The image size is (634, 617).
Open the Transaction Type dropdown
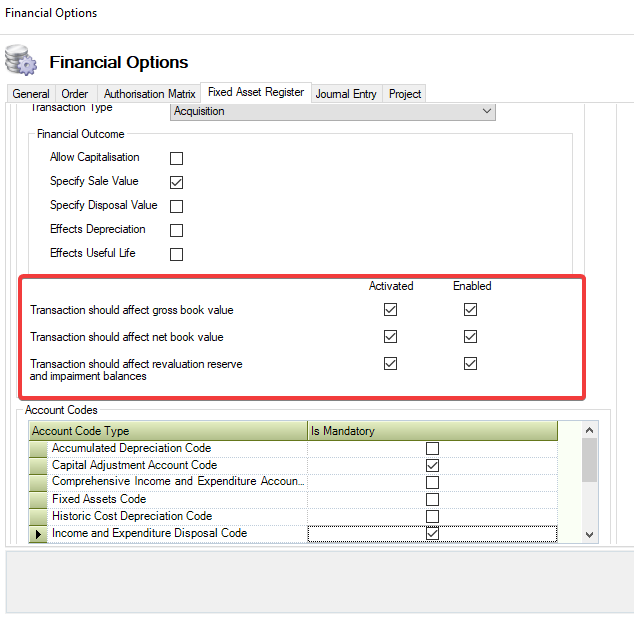(487, 111)
